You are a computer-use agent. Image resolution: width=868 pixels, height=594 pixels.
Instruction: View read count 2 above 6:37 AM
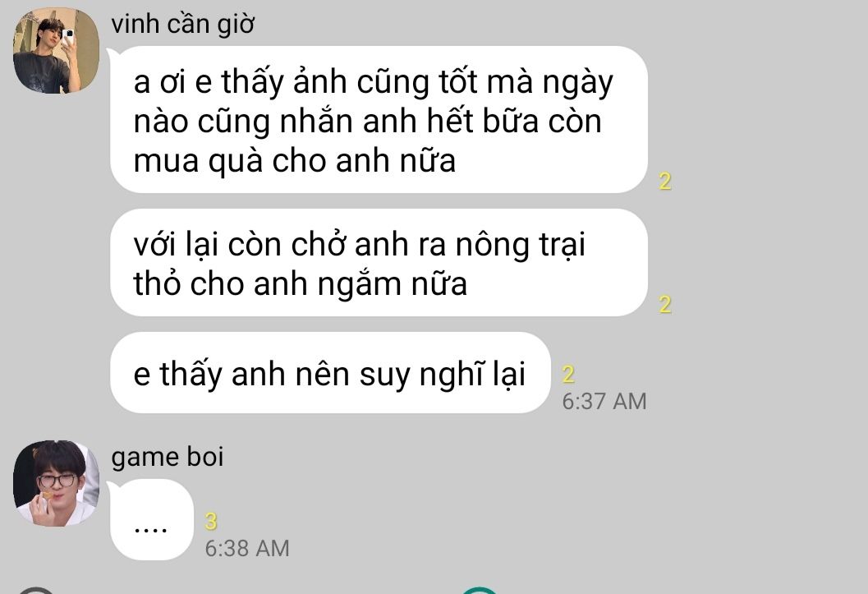(x=568, y=375)
